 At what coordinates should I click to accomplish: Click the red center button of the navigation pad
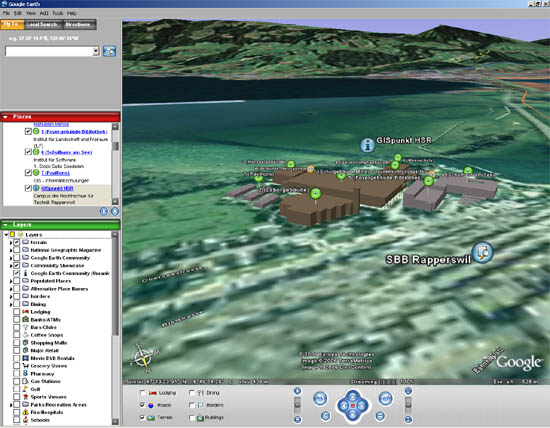[x=353, y=406]
